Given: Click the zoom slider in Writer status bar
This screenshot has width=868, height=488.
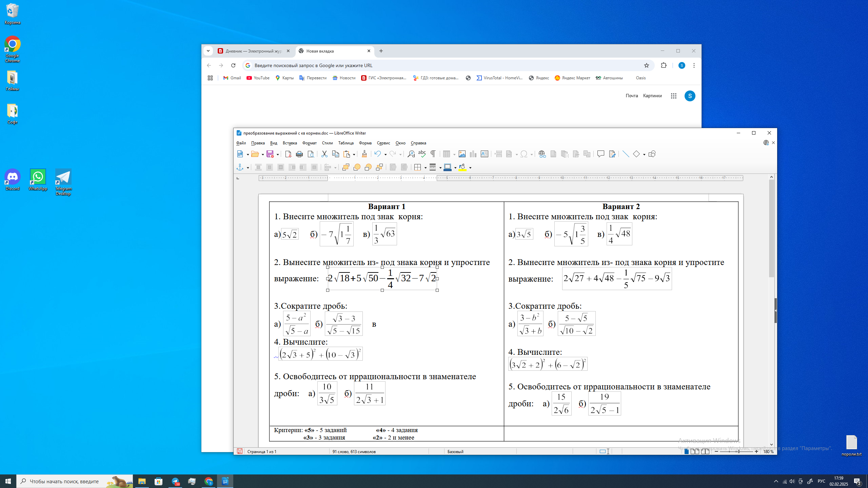Looking at the screenshot, I should (736, 451).
